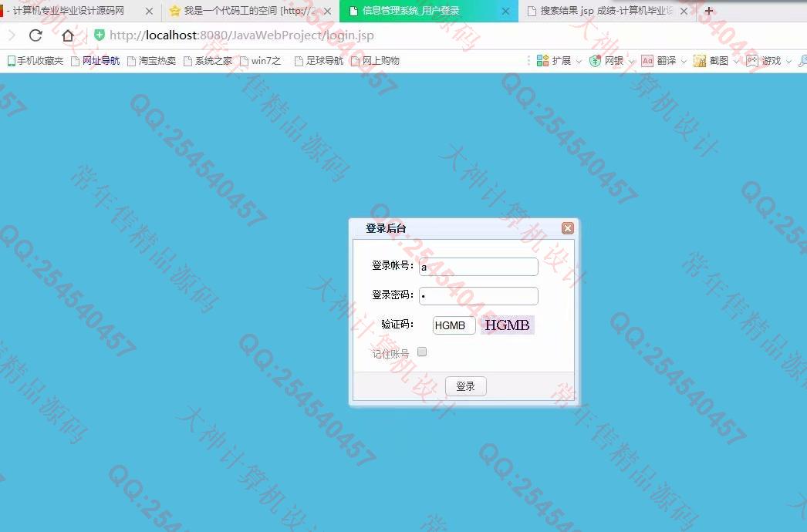
Task: Close the 我是一个代码工的空间 tab
Action: tap(327, 11)
